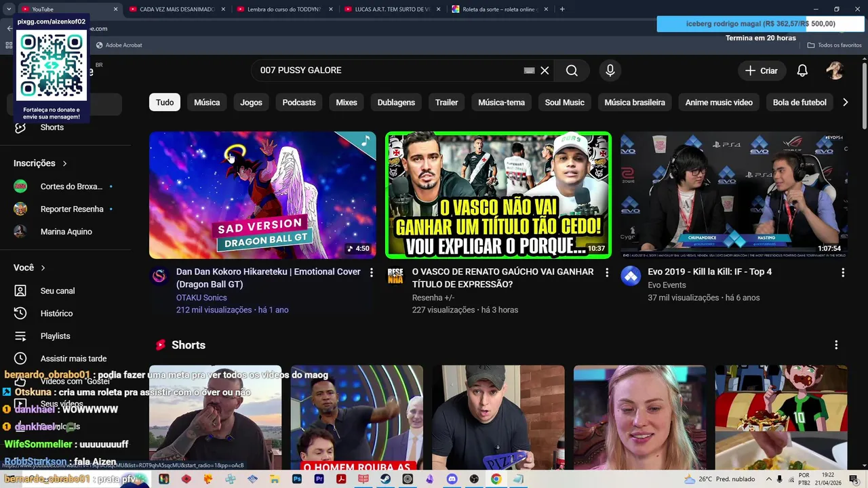The width and height of the screenshot is (868, 488).
Task: Open the on-screen keyboard icon in search box
Action: tap(530, 70)
